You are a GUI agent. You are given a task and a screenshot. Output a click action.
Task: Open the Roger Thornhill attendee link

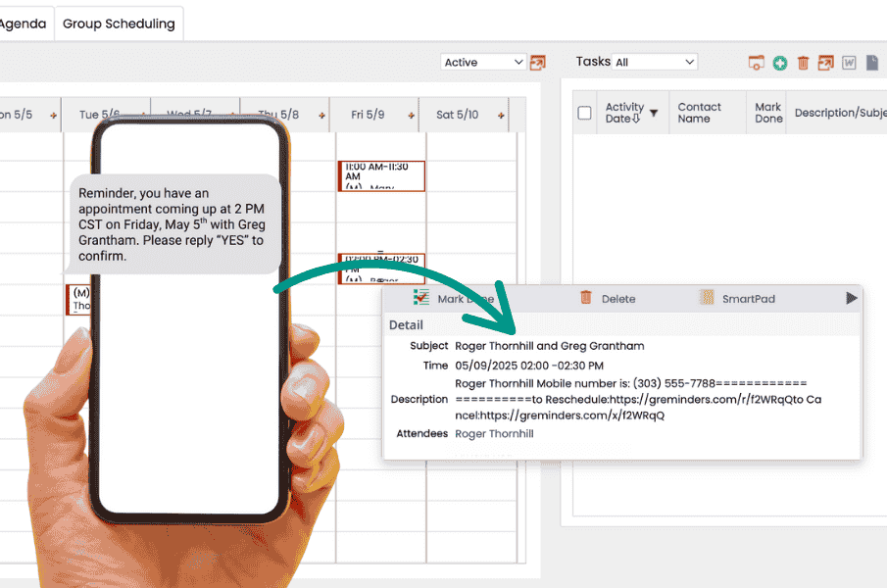tap(494, 433)
